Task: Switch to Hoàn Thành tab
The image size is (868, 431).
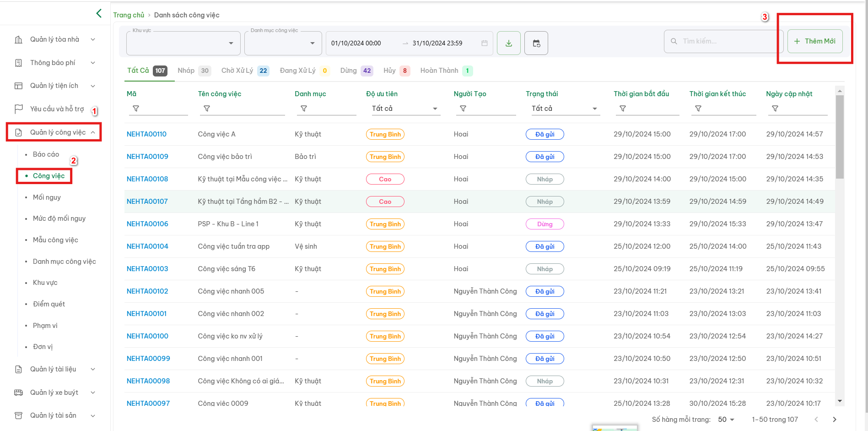Action: [x=446, y=71]
